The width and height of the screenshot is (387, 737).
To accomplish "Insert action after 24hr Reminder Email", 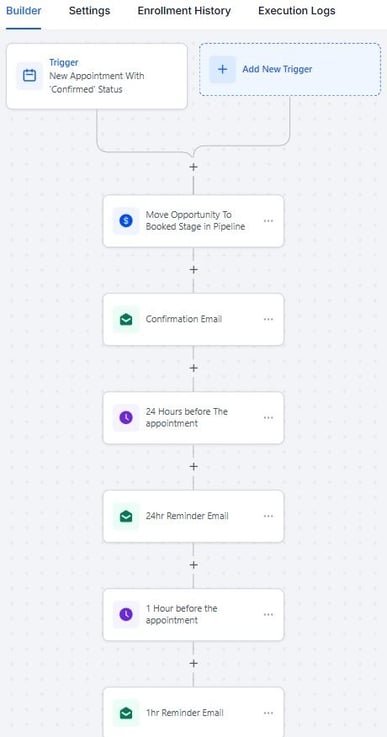I will coord(193,565).
